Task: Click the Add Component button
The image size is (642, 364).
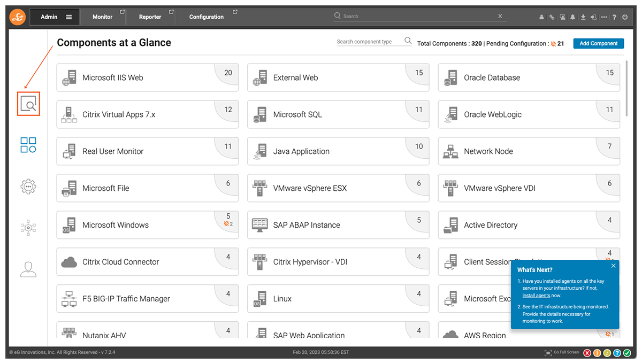Action: (599, 43)
